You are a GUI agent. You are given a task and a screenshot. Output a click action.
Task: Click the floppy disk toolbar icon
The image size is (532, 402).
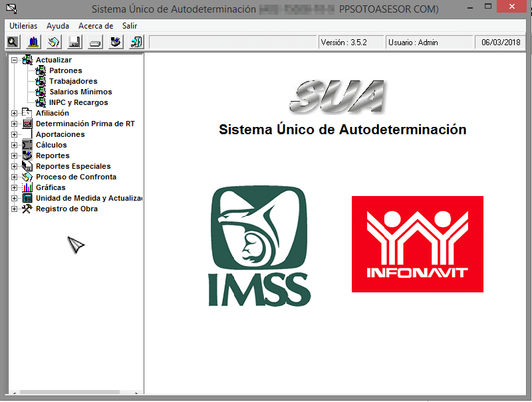click(x=74, y=42)
